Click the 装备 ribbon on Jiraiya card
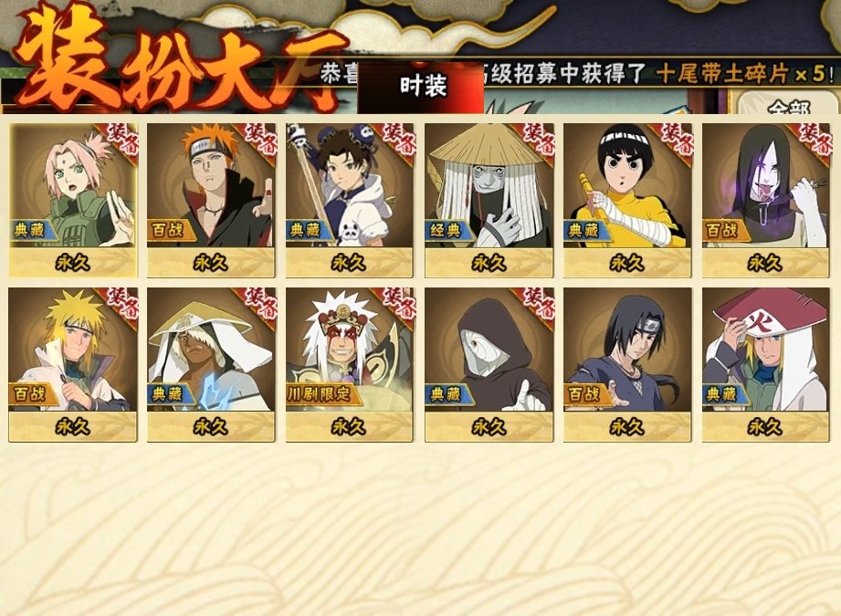 [395, 305]
